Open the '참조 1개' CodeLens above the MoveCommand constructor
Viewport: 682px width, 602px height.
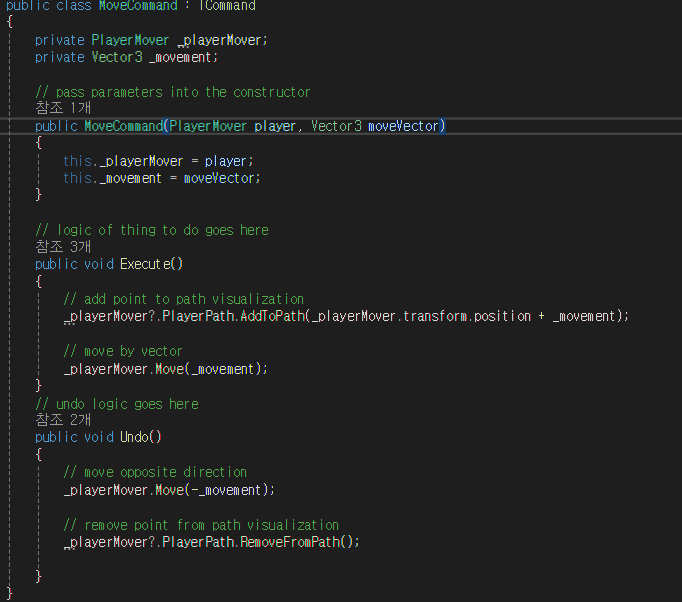click(x=63, y=107)
